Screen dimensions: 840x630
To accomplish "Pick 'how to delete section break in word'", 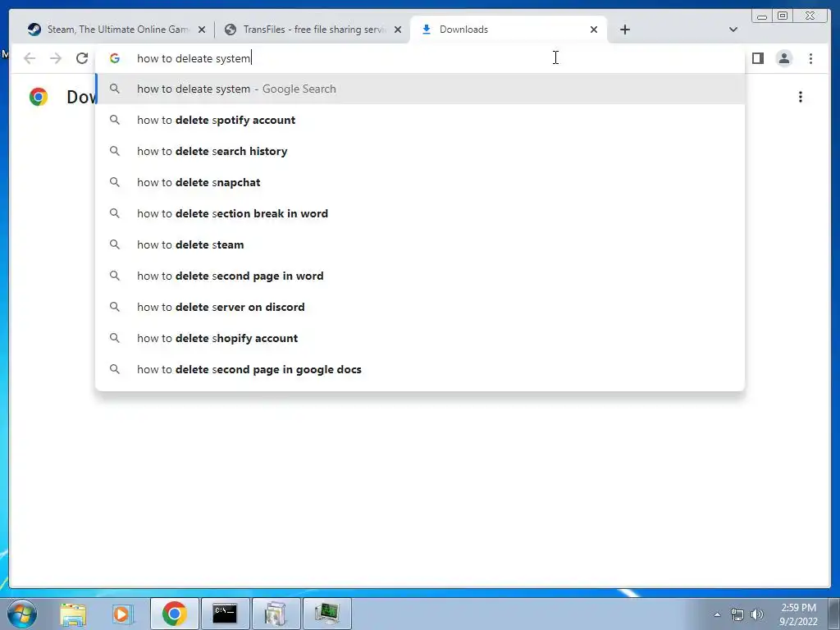I will [420, 213].
